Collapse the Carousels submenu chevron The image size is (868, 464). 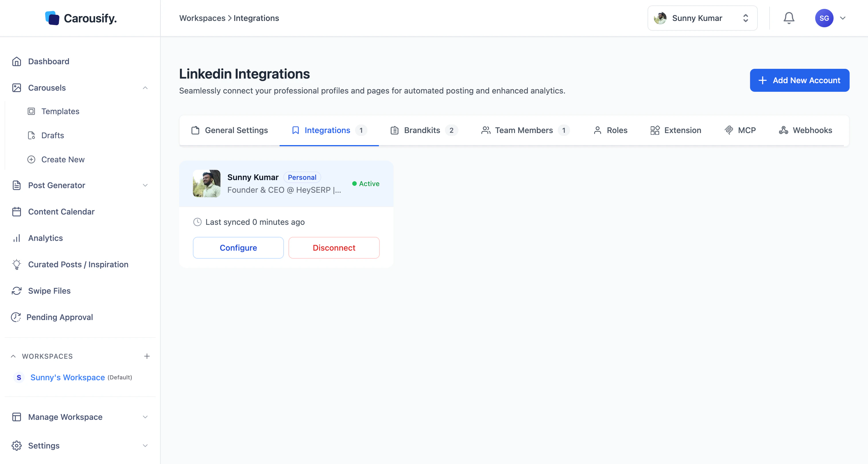tap(145, 88)
